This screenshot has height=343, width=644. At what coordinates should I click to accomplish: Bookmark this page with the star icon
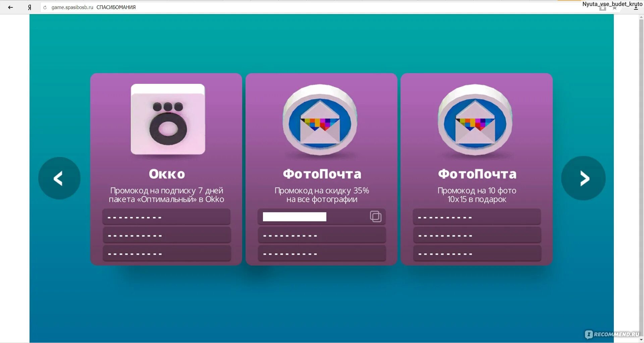614,8
